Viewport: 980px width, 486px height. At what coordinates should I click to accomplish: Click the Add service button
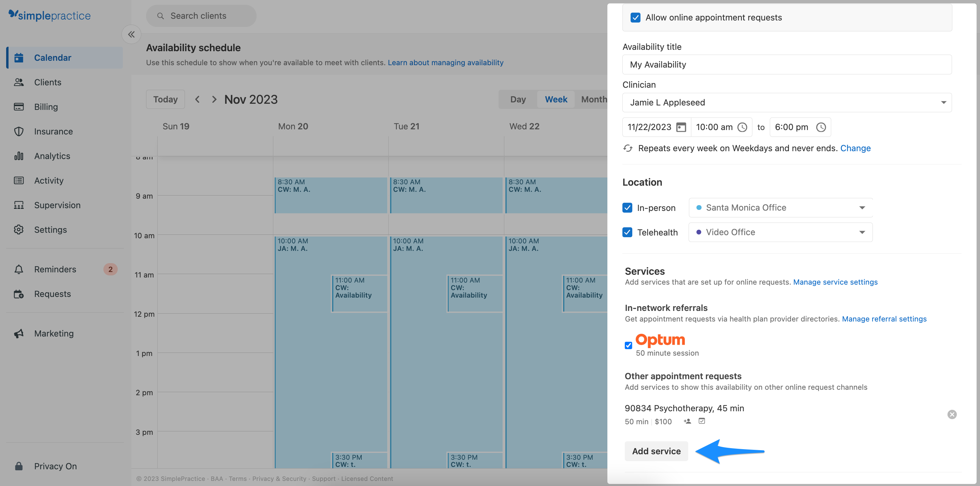(656, 451)
